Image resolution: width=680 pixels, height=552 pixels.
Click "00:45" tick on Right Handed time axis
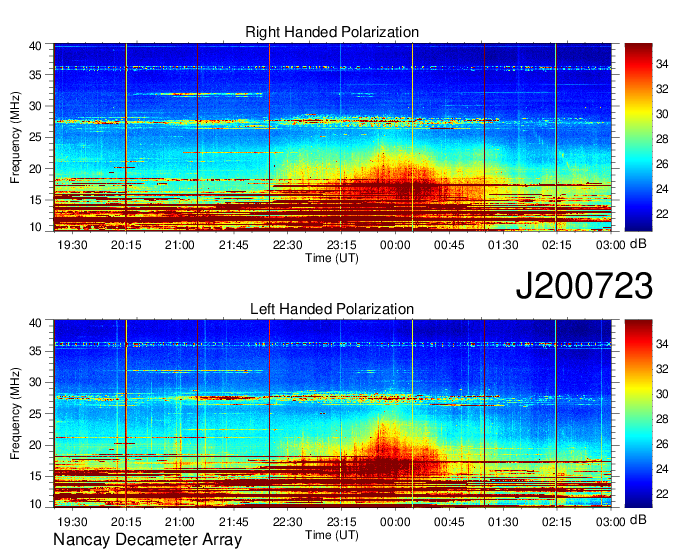(449, 245)
